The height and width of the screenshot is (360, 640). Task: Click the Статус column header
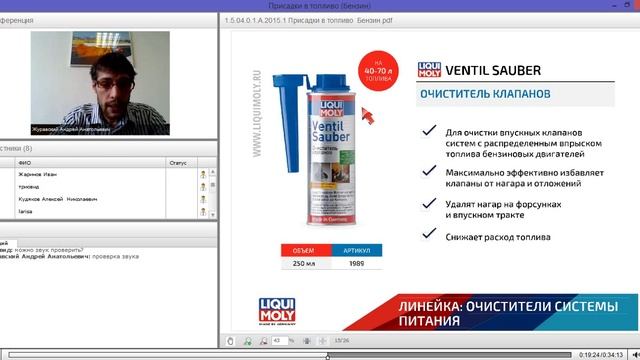[x=182, y=163]
